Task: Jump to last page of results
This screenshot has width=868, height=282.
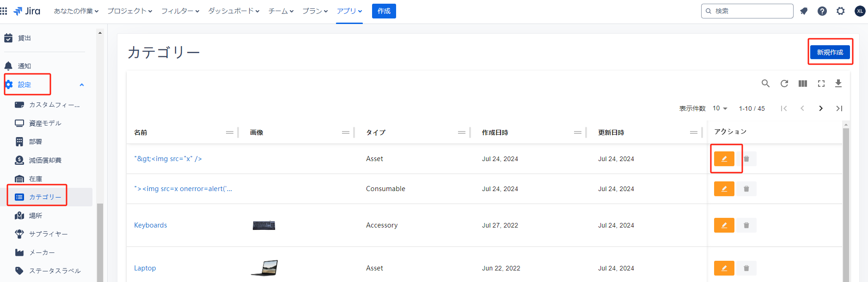Action: (839, 108)
